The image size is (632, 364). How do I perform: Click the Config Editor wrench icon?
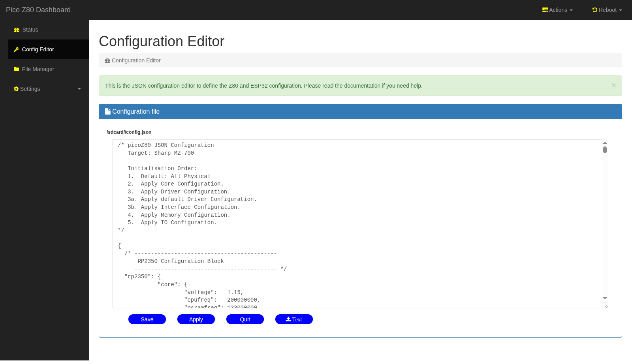[x=16, y=49]
